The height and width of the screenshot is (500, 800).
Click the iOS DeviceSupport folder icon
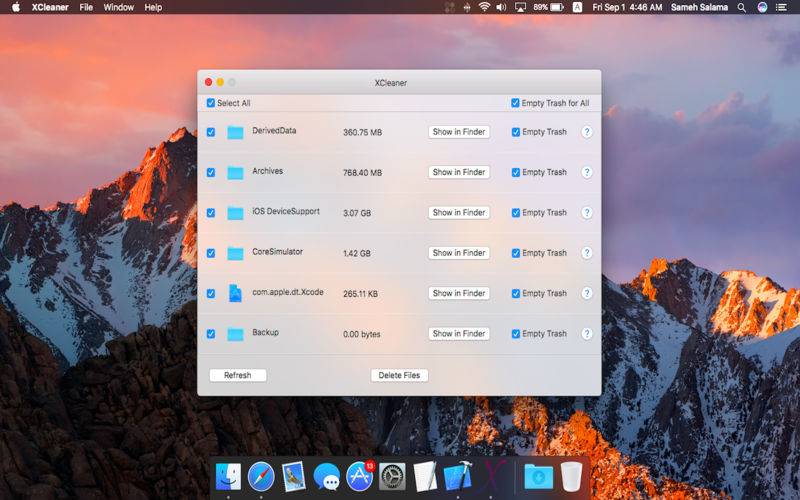(235, 213)
